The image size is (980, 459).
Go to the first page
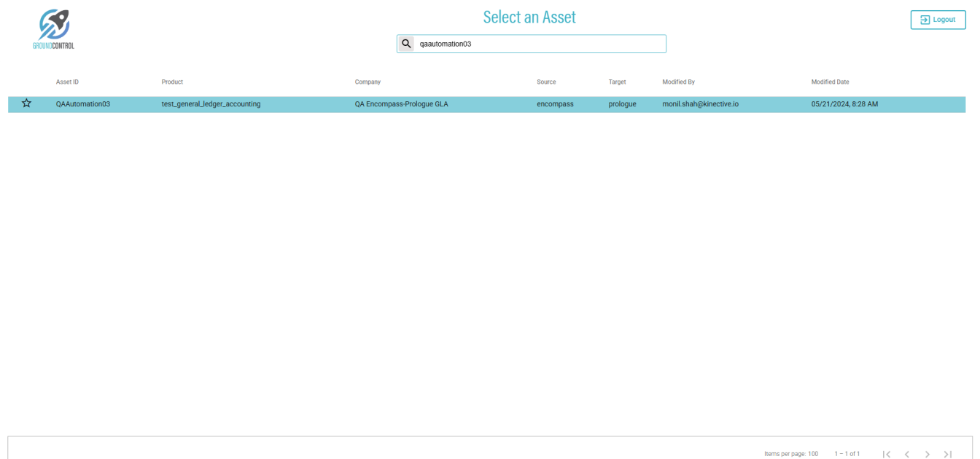(887, 454)
